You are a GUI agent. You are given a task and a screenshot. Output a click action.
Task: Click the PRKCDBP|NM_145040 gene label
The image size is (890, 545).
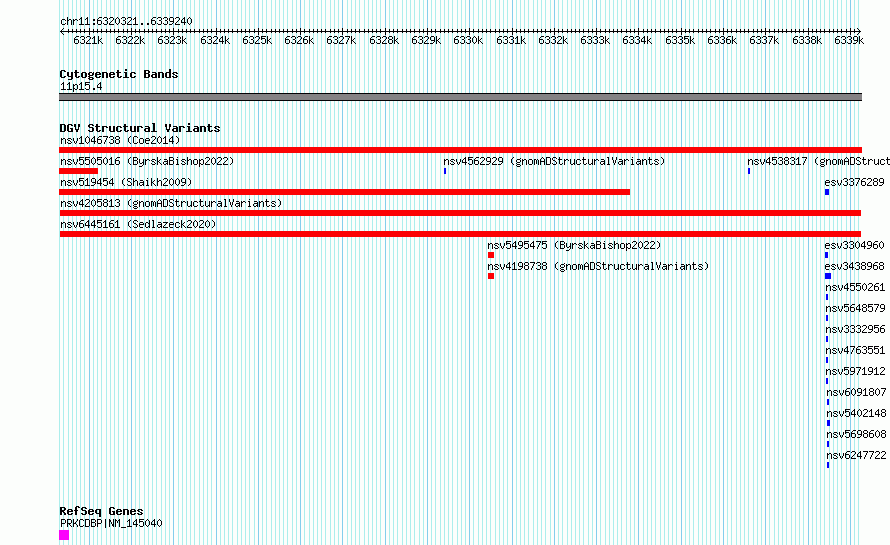111,523
